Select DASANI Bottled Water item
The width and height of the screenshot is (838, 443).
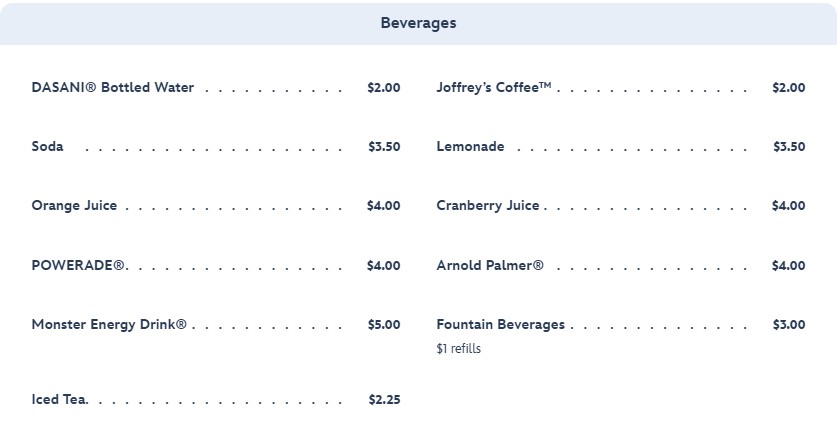tap(113, 88)
